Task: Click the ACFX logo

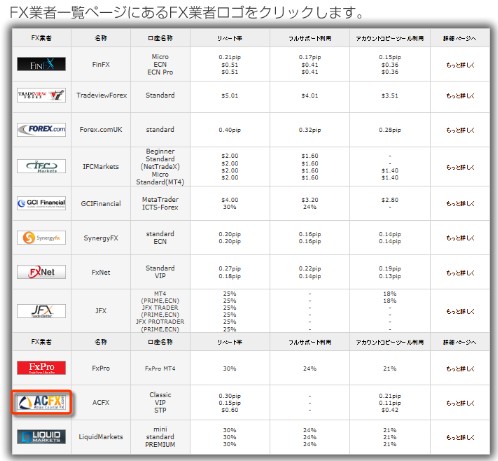Action: click(41, 403)
